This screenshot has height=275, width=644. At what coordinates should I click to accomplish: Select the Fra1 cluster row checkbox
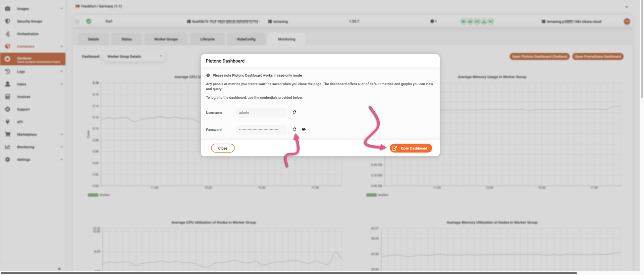pyautogui.click(x=77, y=21)
